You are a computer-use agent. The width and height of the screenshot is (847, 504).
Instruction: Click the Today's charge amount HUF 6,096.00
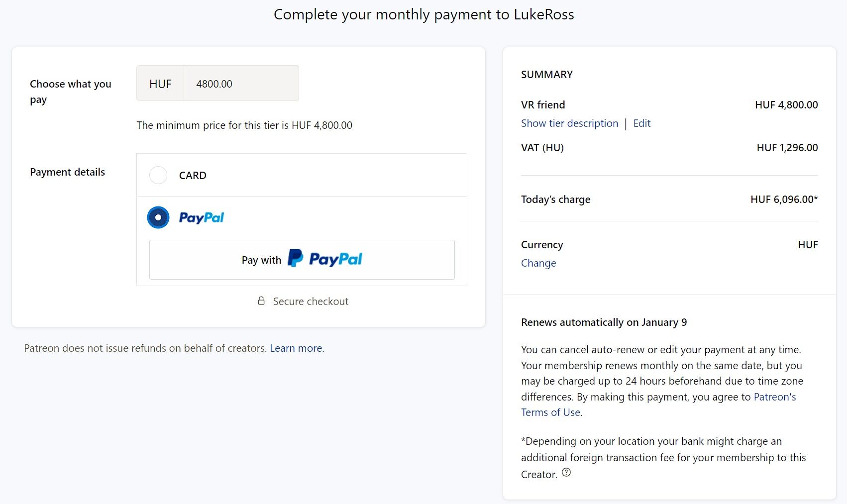pos(784,200)
